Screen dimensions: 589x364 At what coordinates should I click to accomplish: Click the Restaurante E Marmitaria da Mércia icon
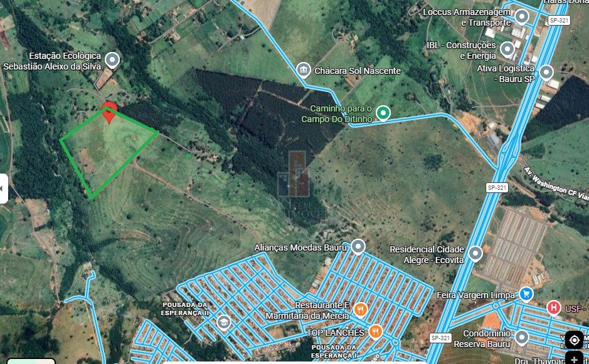click(x=360, y=309)
